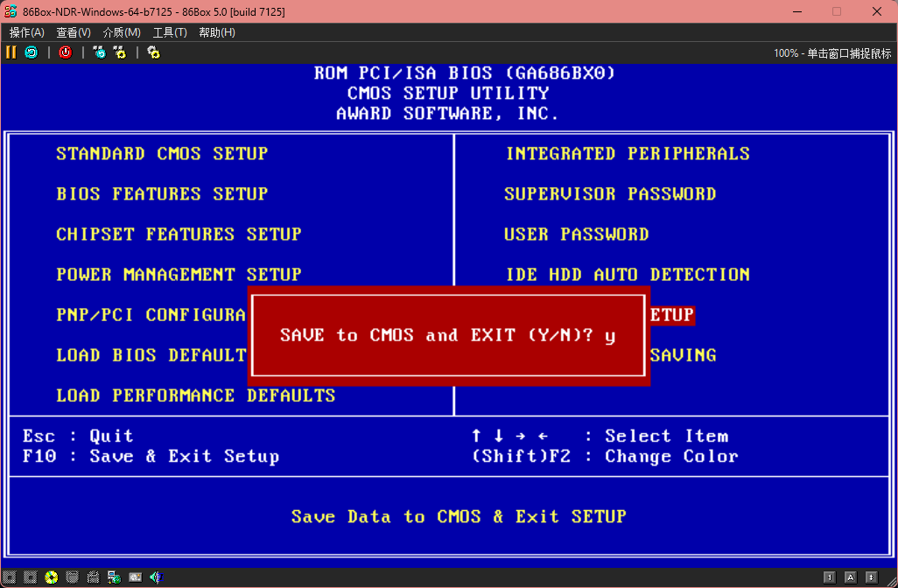898x588 pixels.
Task: Close the 86Box window
Action: pos(877,11)
